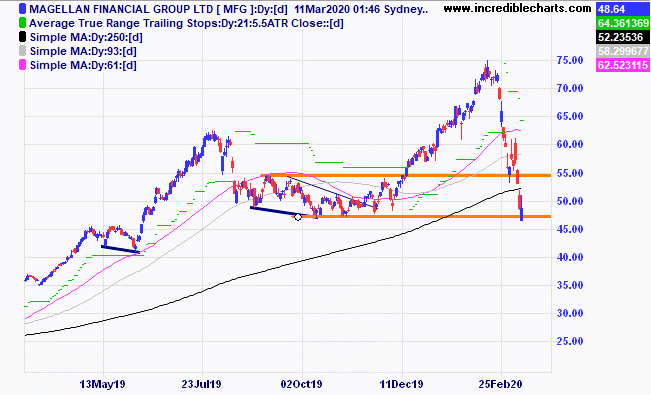This screenshot has height=395, width=651.
Task: Click the grey 93-day MA legend swatch
Action: point(22,51)
